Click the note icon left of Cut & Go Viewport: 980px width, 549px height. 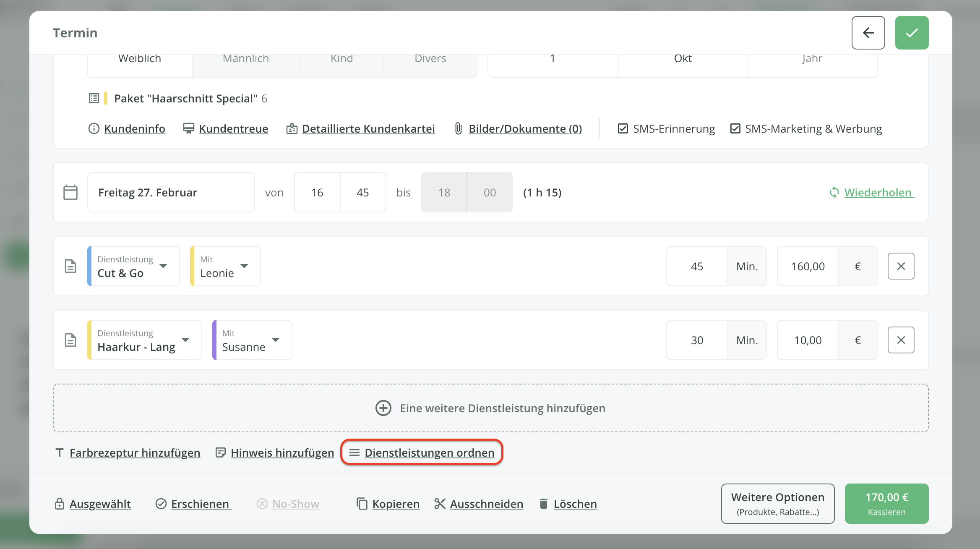70,266
